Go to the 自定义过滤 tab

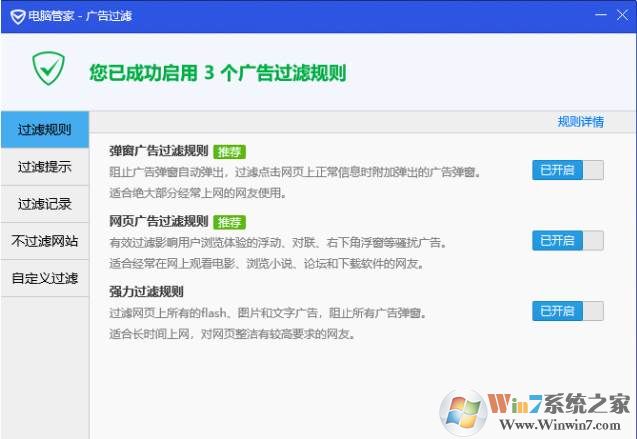pyautogui.click(x=45, y=278)
